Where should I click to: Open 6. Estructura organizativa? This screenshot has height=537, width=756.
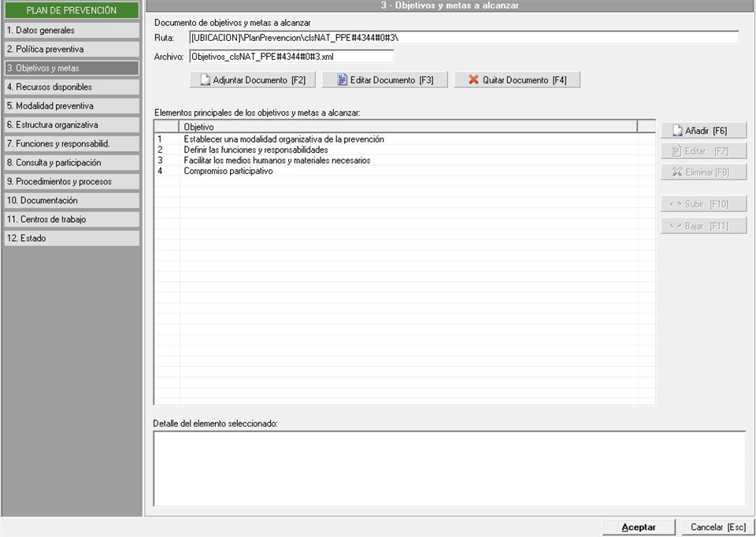click(x=72, y=125)
